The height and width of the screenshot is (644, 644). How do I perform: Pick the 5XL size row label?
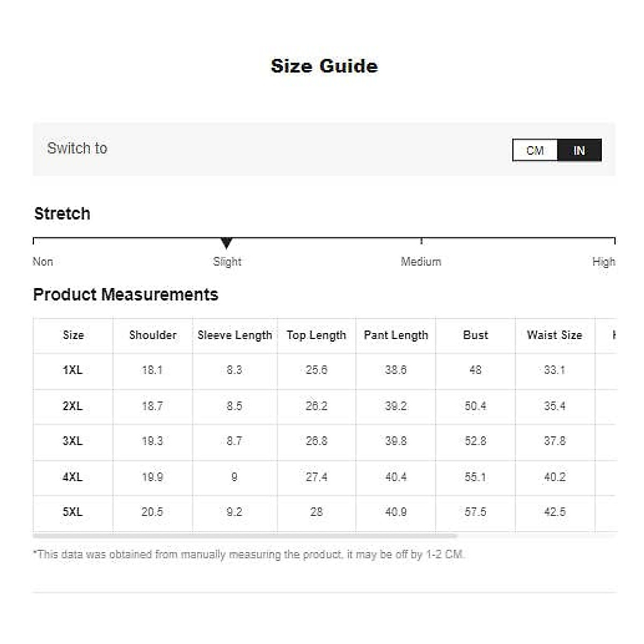tap(72, 512)
